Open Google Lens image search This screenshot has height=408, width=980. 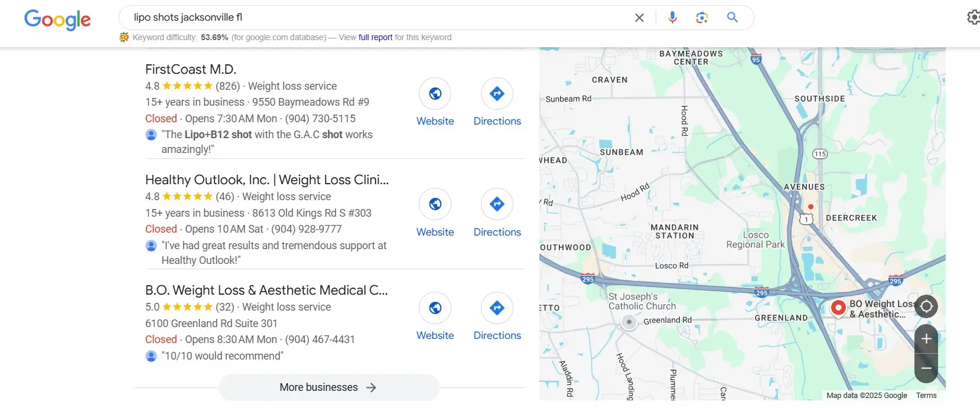coord(702,18)
